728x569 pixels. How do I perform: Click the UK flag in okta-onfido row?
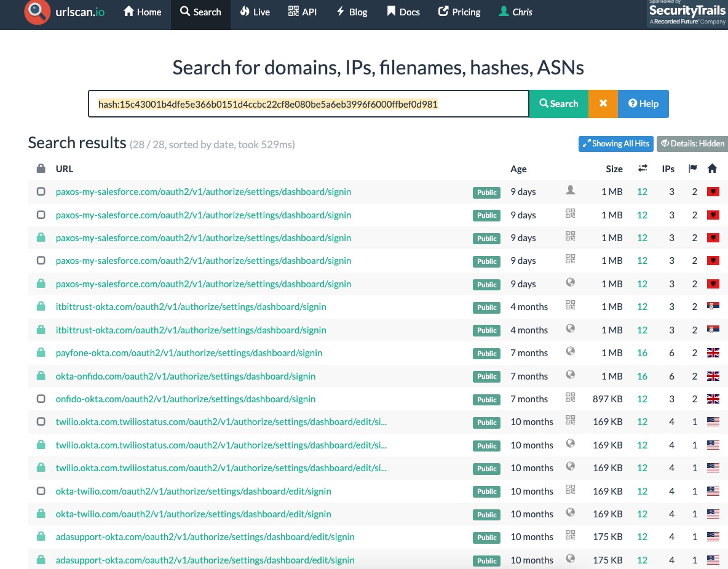[x=713, y=376]
